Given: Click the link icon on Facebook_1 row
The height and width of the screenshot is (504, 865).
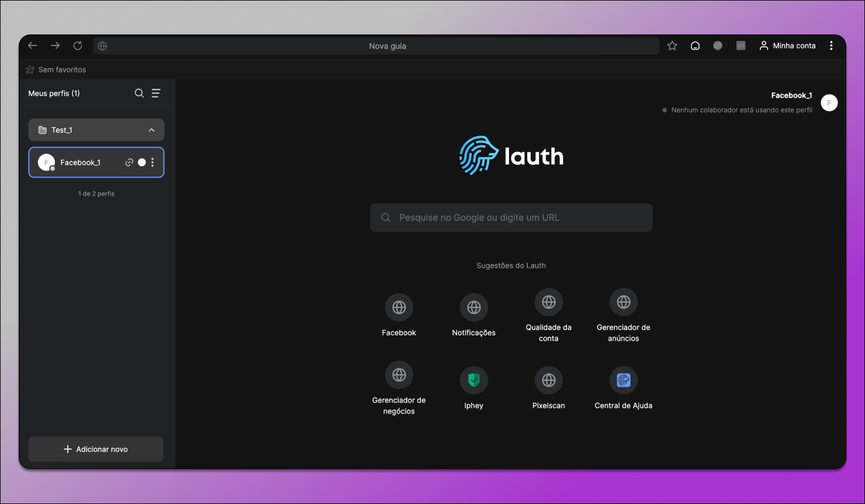Looking at the screenshot, I should [x=129, y=162].
